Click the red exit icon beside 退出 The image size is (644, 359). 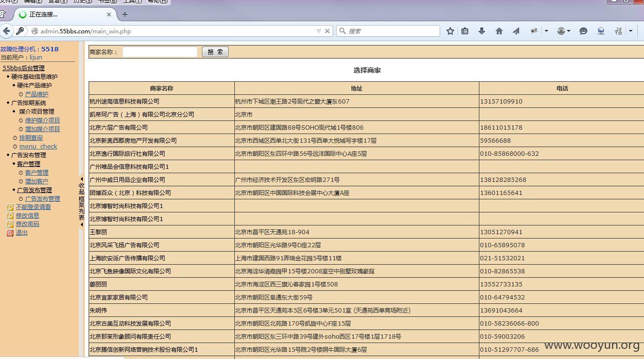point(10,233)
